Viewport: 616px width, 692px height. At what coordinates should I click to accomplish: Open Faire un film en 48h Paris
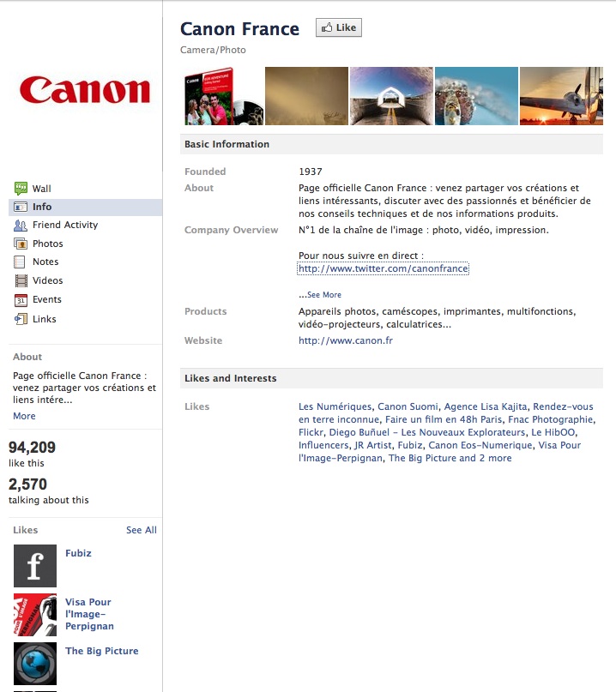point(444,419)
